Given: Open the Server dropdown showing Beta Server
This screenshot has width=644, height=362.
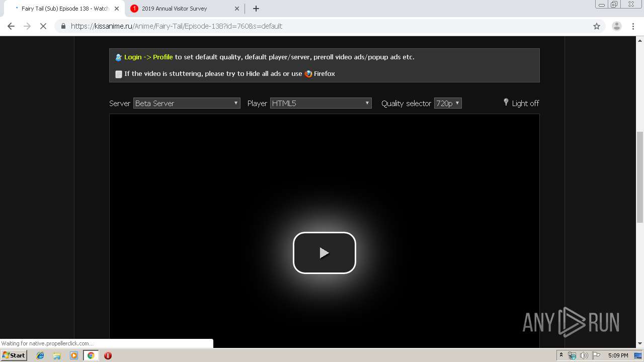Looking at the screenshot, I should [187, 103].
